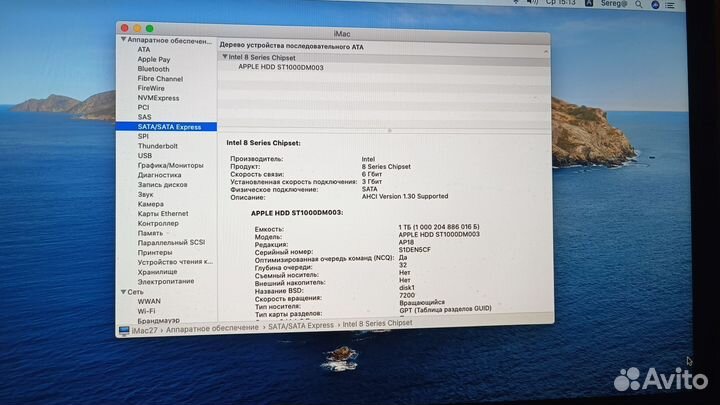Select Электропитание in the sidebar
Image resolution: width=720 pixels, height=405 pixels.
166,281
